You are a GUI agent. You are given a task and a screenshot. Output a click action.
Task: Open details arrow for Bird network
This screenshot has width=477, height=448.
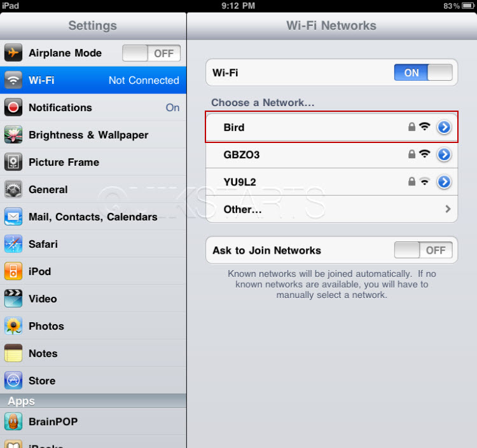click(444, 127)
